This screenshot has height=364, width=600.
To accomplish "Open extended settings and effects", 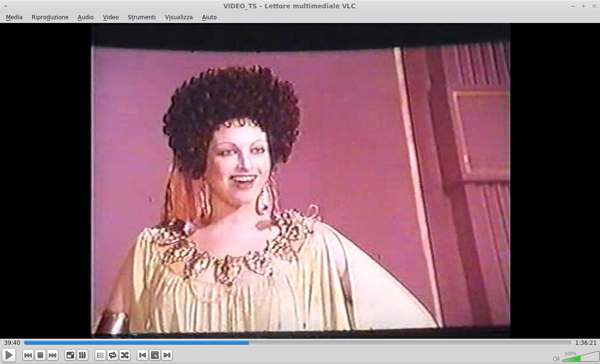I will click(x=82, y=356).
